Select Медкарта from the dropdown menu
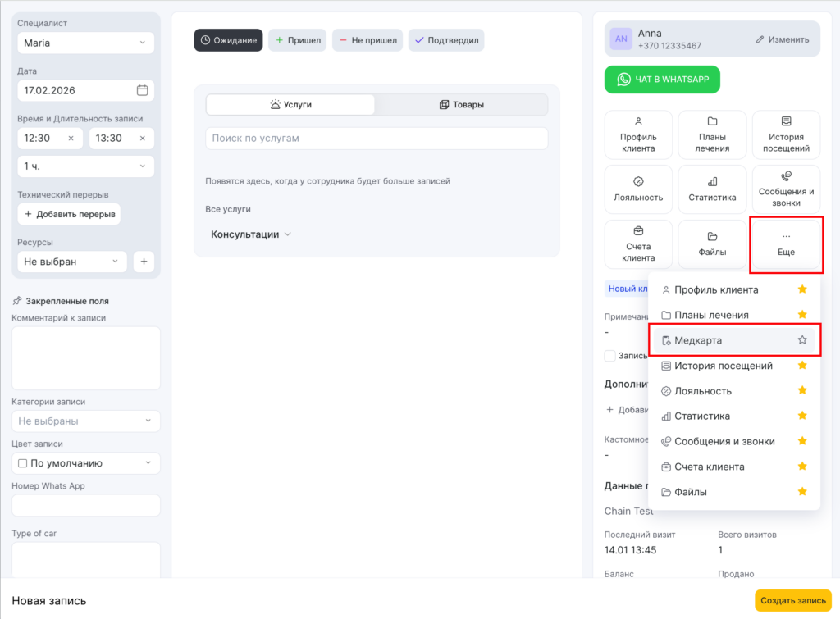 point(697,340)
